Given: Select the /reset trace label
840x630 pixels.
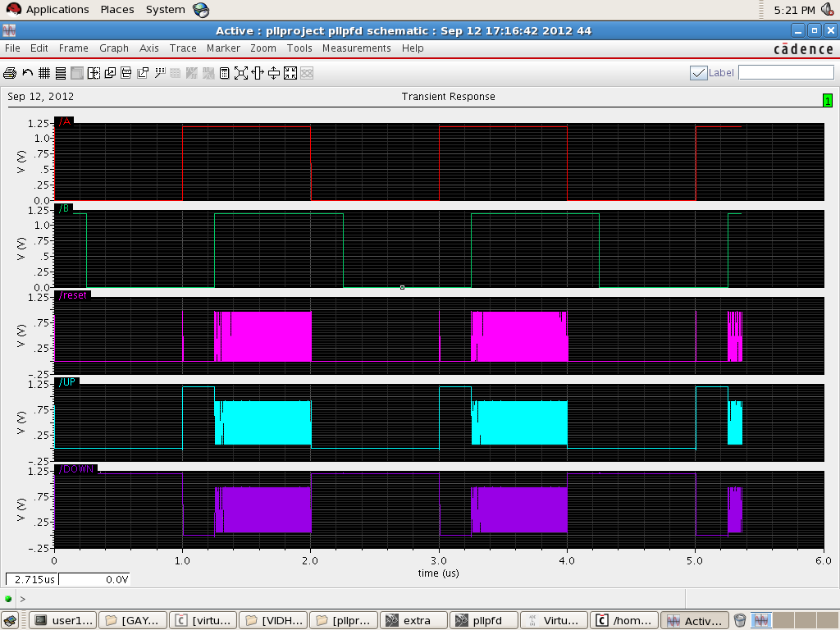Looking at the screenshot, I should pyautogui.click(x=73, y=295).
